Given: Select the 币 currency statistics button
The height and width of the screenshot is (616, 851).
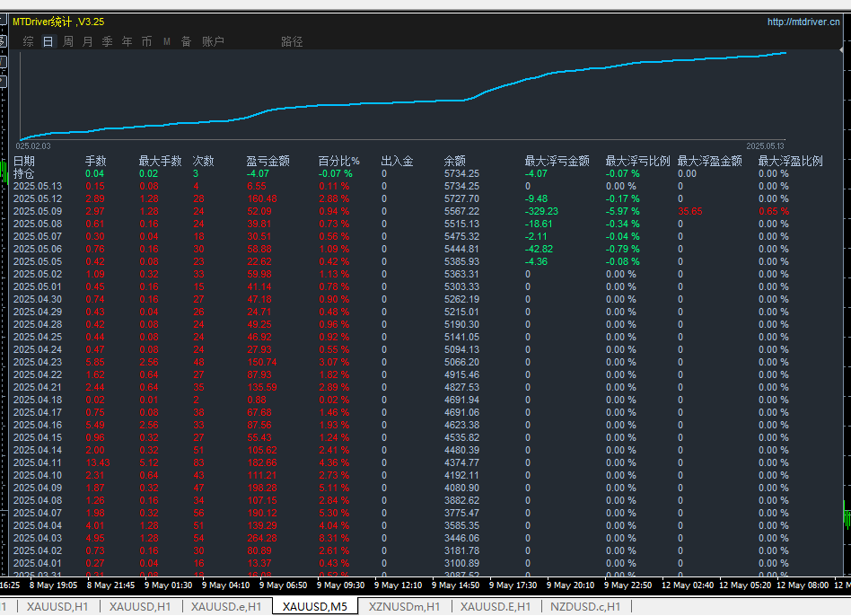Looking at the screenshot, I should [147, 41].
